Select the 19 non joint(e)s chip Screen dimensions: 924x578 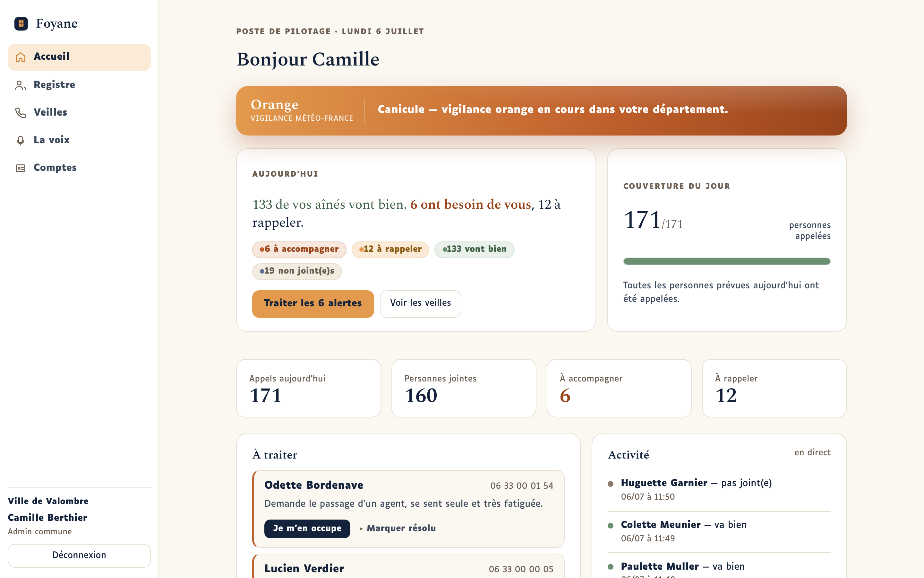coord(297,271)
